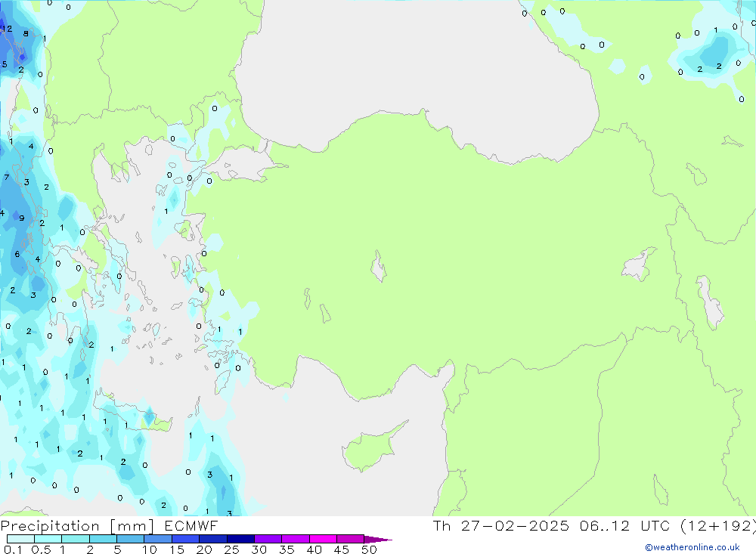Select the 0.5–1 mm legend color box
This screenshot has width=756, height=554.
[x=48, y=539]
